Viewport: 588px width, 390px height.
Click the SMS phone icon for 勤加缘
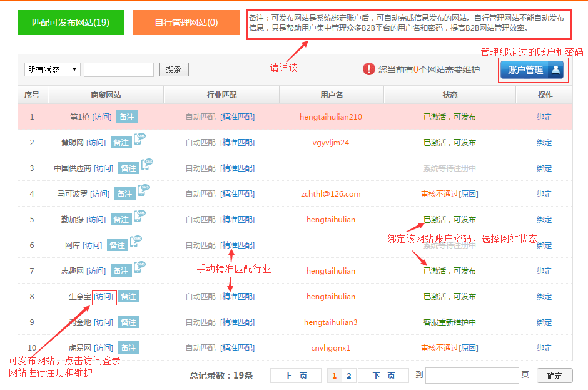(140, 217)
